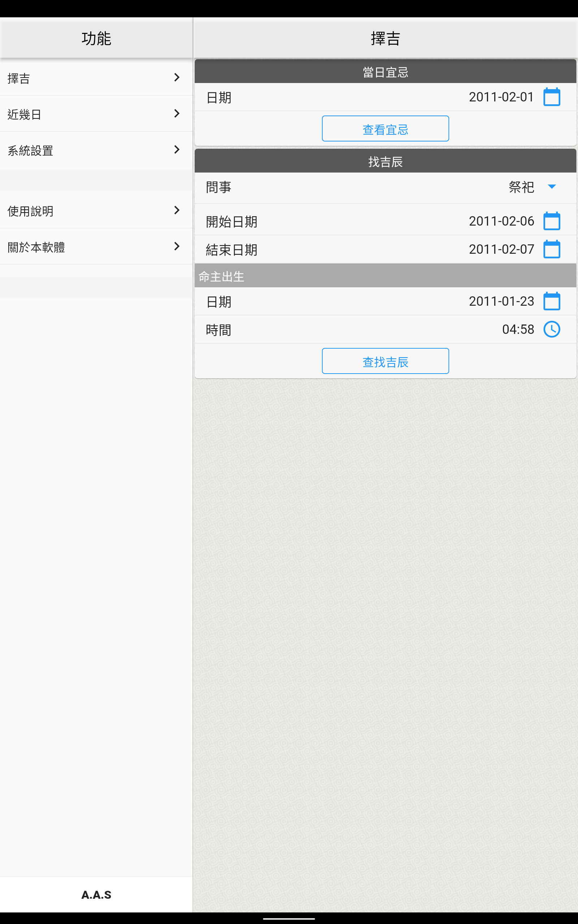Image resolution: width=578 pixels, height=924 pixels.
Task: Click the 命主出生 subsection header
Action: [385, 276]
